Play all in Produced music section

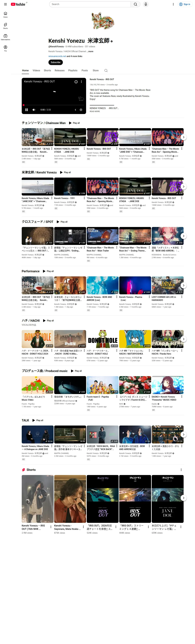click(x=76, y=371)
